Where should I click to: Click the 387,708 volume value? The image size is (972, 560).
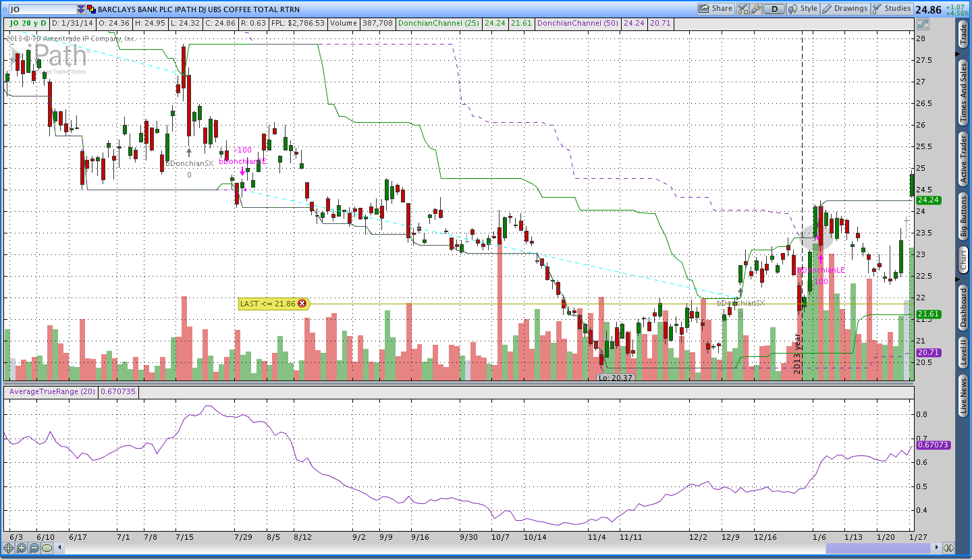377,23
